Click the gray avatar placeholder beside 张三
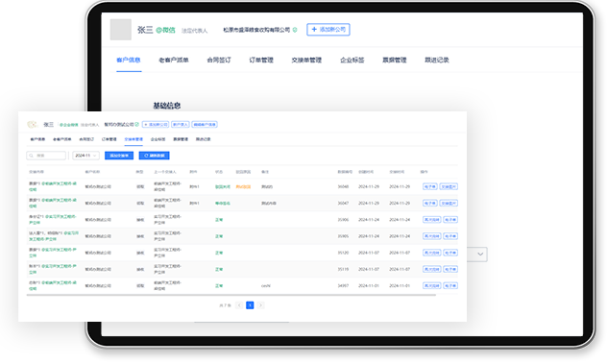Image resolution: width=607 pixels, height=364 pixels. coord(121,30)
